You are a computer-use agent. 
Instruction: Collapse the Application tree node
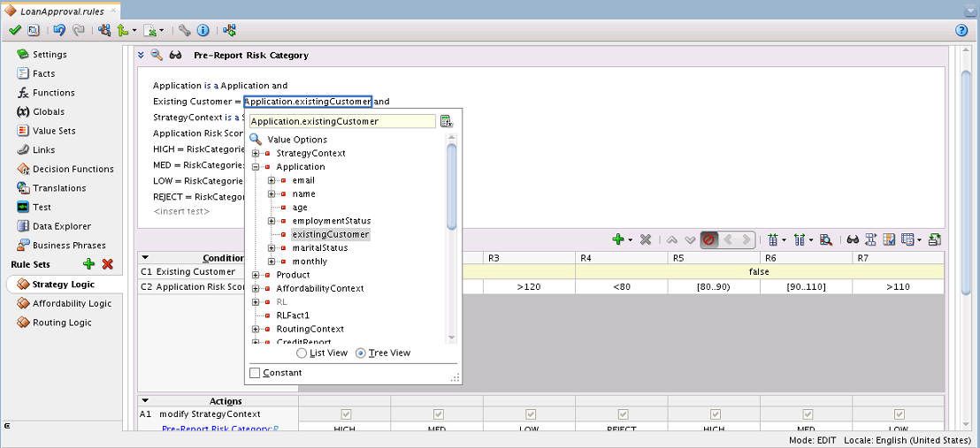[256, 167]
